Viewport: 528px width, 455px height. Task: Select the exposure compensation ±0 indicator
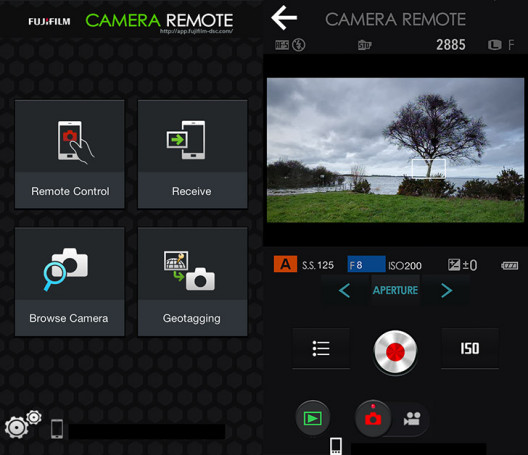point(462,265)
